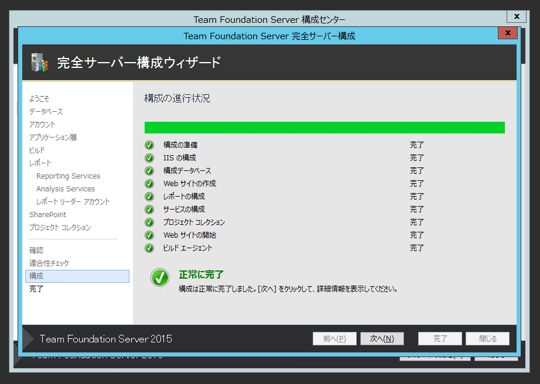Click Team Foundation Server 完全サーバー構成 title bar
The height and width of the screenshot is (384, 540).
click(269, 36)
